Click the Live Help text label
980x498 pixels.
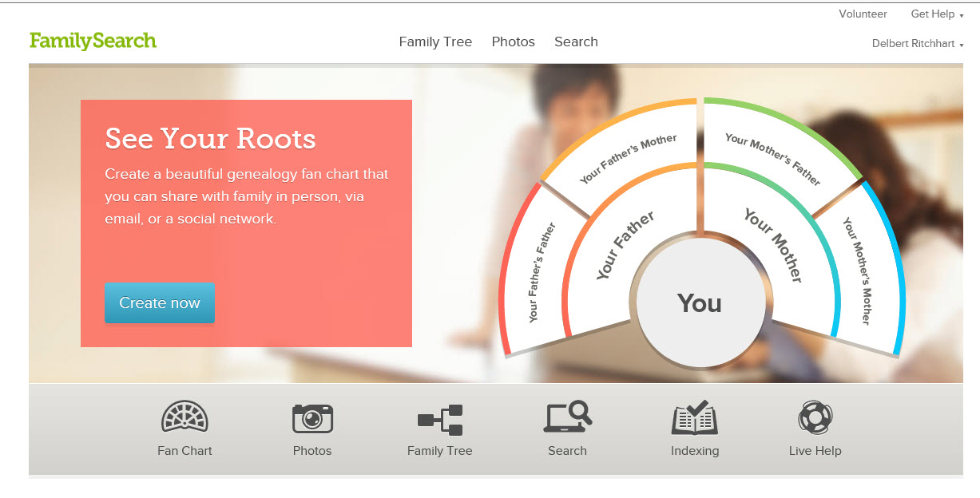point(815,451)
